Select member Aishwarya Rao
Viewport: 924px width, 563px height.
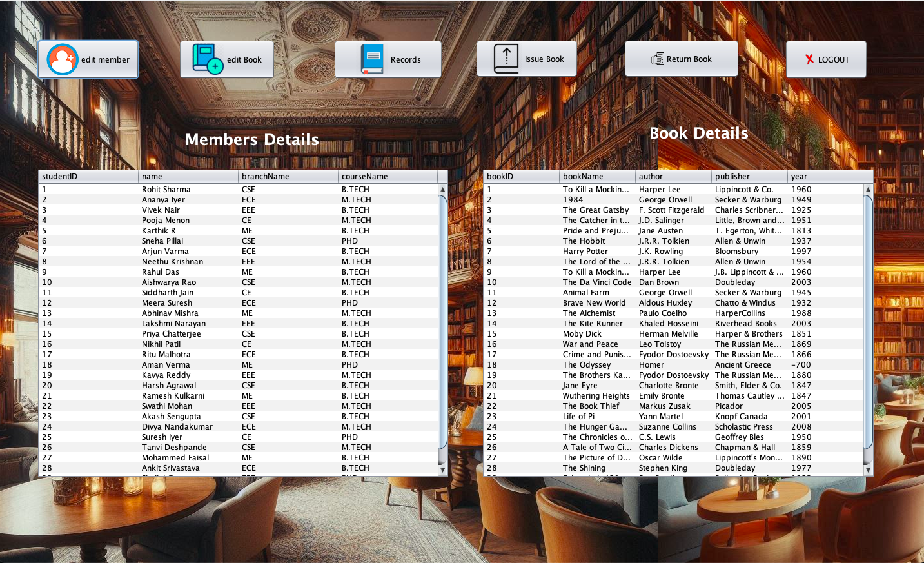click(x=238, y=282)
